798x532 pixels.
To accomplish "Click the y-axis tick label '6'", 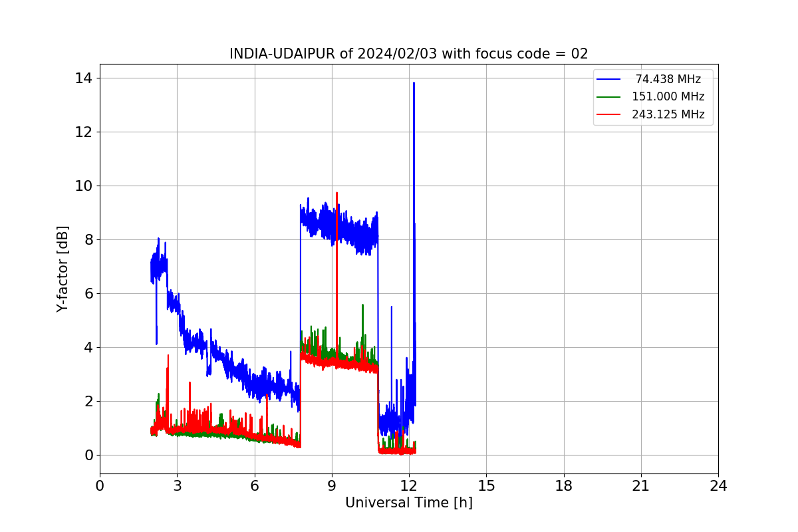I will point(88,294).
